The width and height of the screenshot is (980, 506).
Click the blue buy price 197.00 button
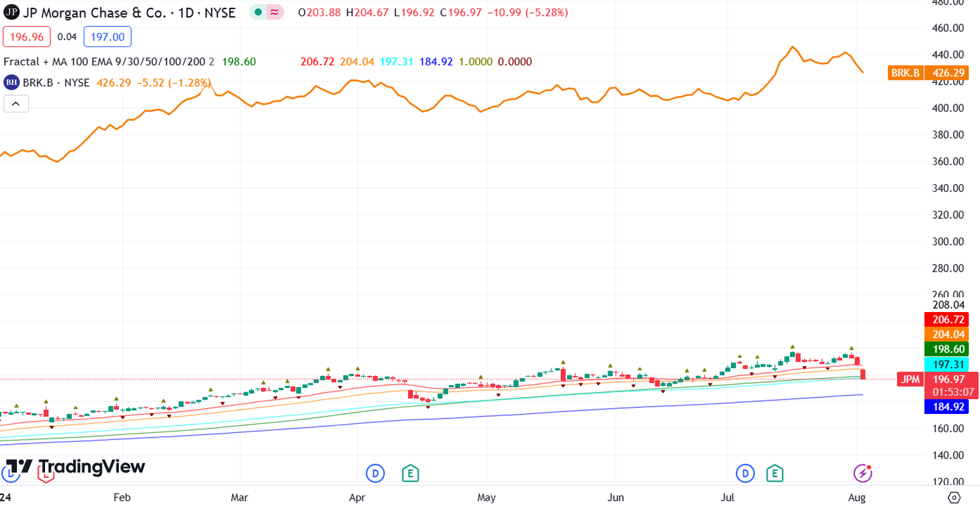pos(108,37)
